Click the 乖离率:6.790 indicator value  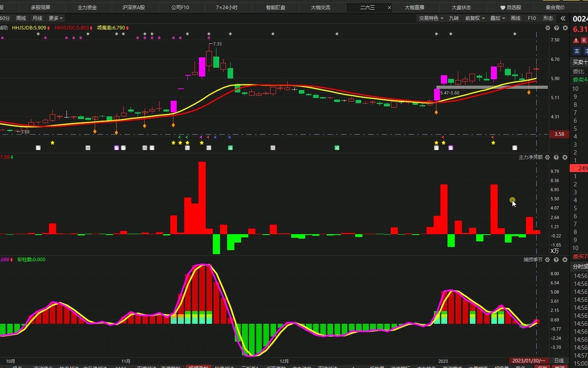click(113, 28)
